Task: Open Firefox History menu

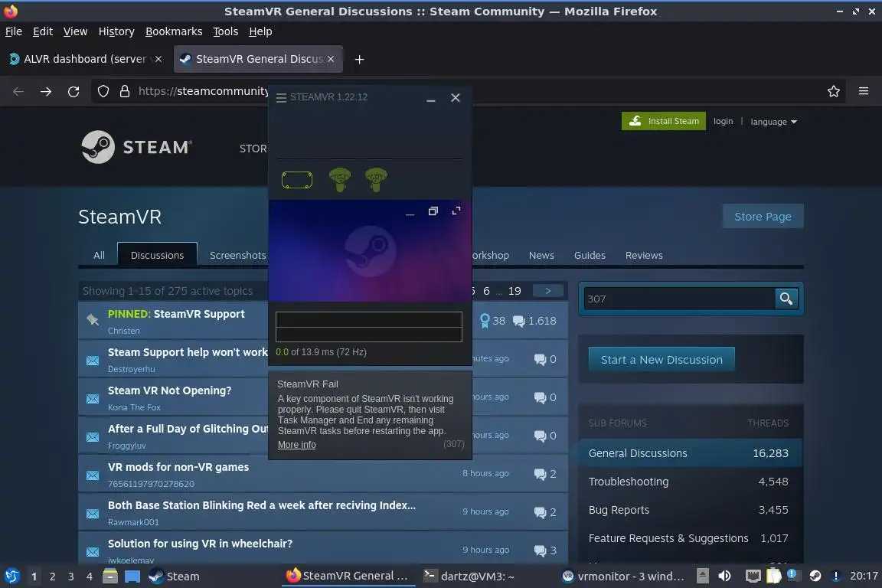Action: (116, 31)
